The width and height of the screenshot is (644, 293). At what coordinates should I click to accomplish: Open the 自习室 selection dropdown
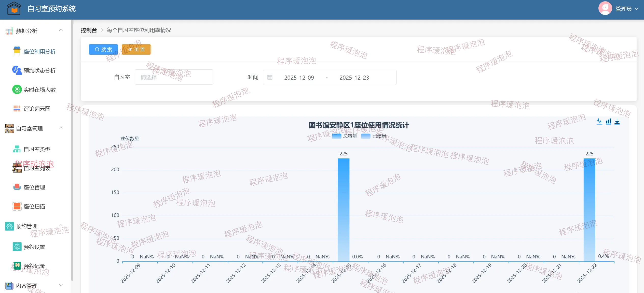click(174, 77)
